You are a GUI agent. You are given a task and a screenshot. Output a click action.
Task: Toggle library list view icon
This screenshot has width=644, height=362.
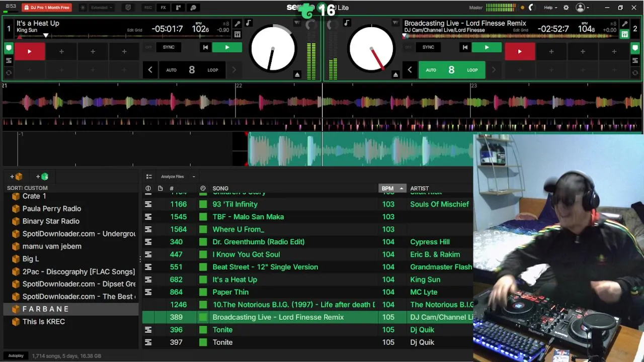(149, 176)
